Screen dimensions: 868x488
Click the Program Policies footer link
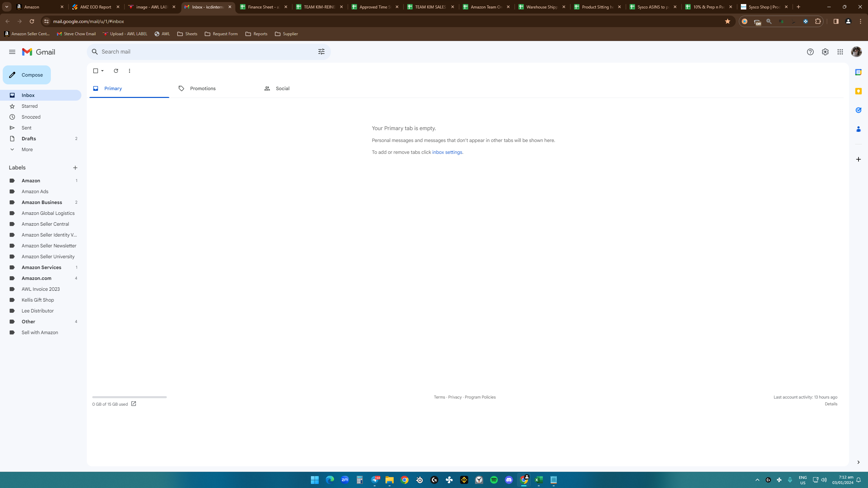[x=480, y=397]
